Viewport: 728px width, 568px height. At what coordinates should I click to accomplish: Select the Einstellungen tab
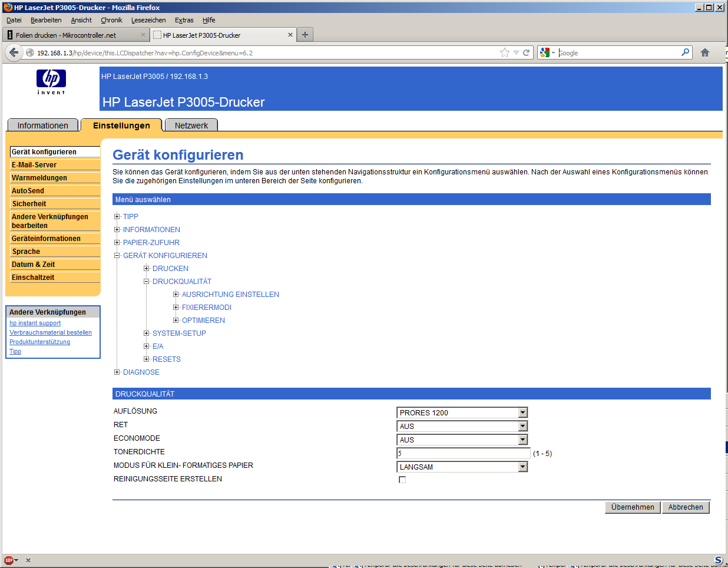121,126
